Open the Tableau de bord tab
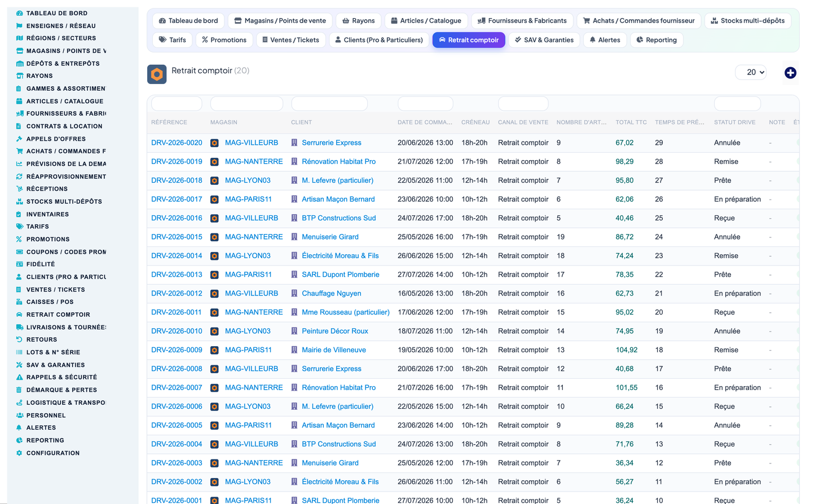The height and width of the screenshot is (504, 815). [188, 21]
